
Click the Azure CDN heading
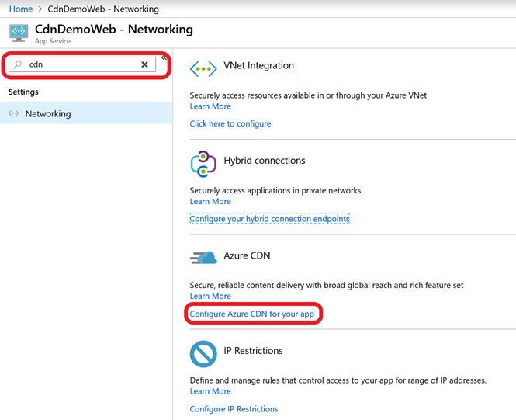(247, 255)
